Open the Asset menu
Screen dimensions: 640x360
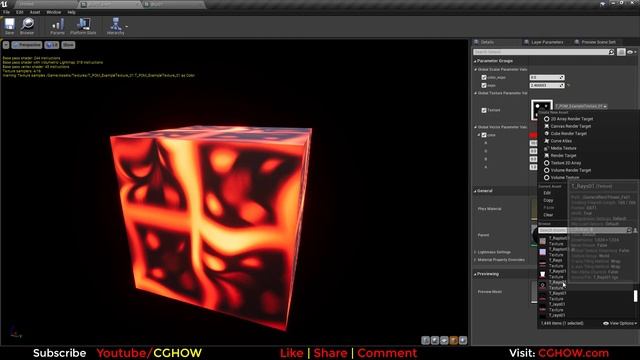tap(35, 12)
